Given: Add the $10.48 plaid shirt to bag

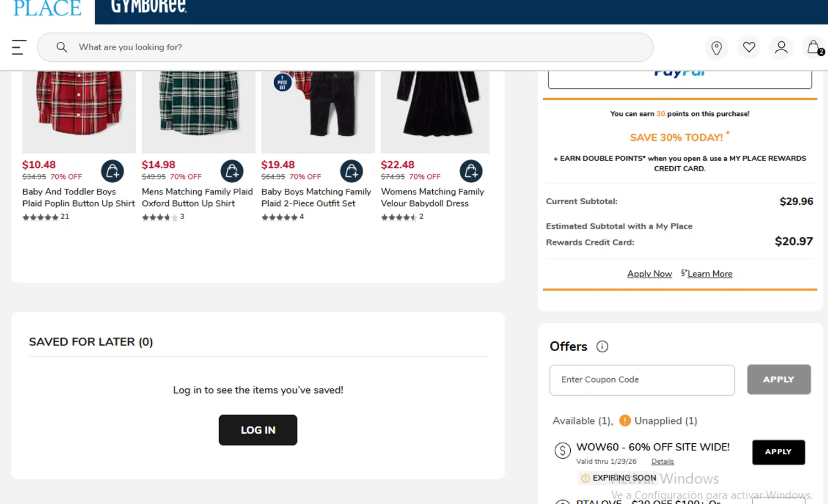Looking at the screenshot, I should pyautogui.click(x=113, y=171).
